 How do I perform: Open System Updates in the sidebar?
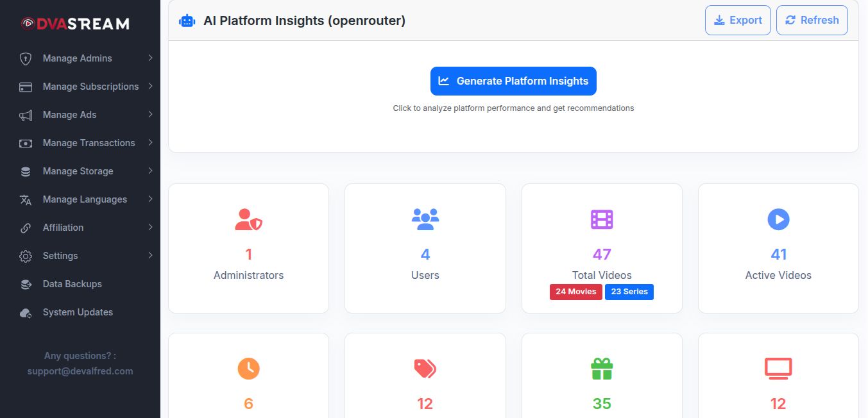(x=78, y=312)
